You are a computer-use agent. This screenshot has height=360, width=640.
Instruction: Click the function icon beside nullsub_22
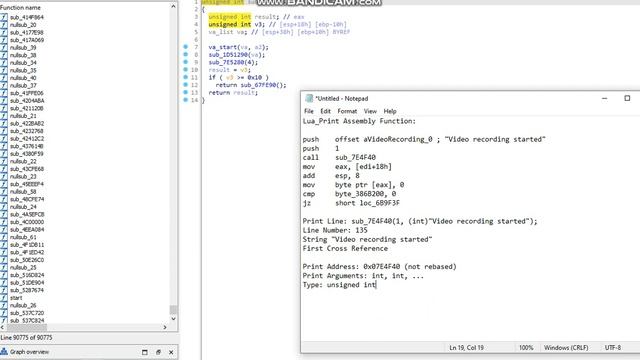point(4,161)
